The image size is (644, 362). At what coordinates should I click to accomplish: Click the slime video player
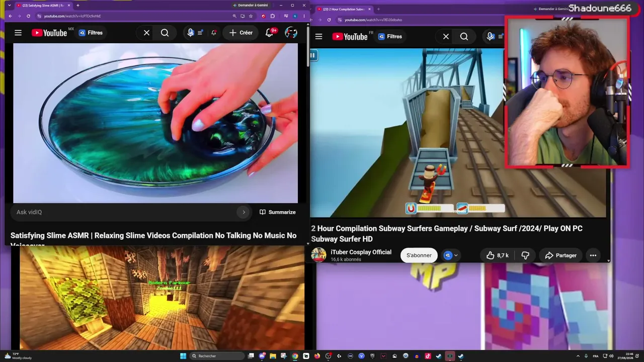155,123
